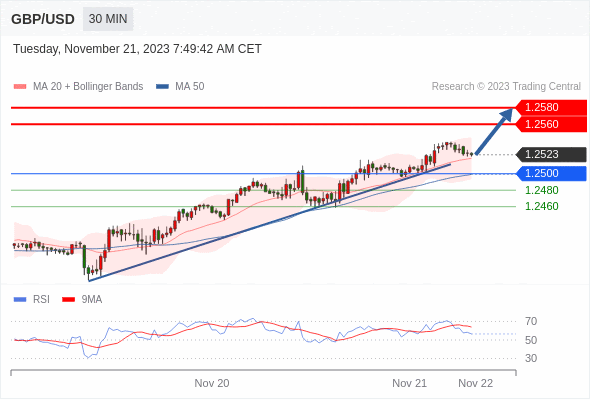Click the MA 20 + Bollinger Bands legend label
This screenshot has height=400, width=590.
(x=88, y=87)
